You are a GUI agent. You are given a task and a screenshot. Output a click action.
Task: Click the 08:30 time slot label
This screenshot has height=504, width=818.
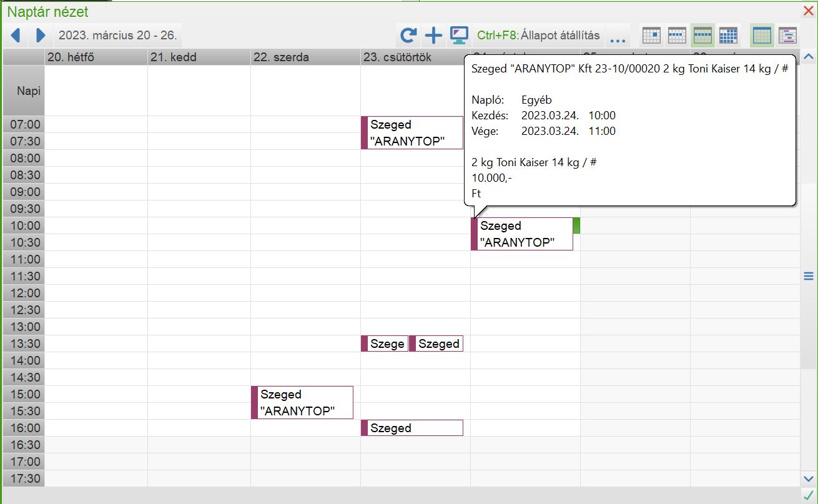coord(24,175)
